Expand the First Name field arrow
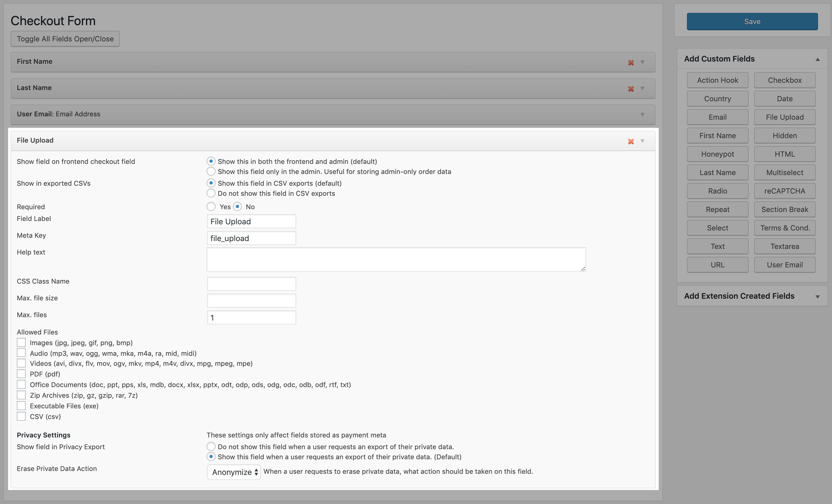 pos(642,62)
